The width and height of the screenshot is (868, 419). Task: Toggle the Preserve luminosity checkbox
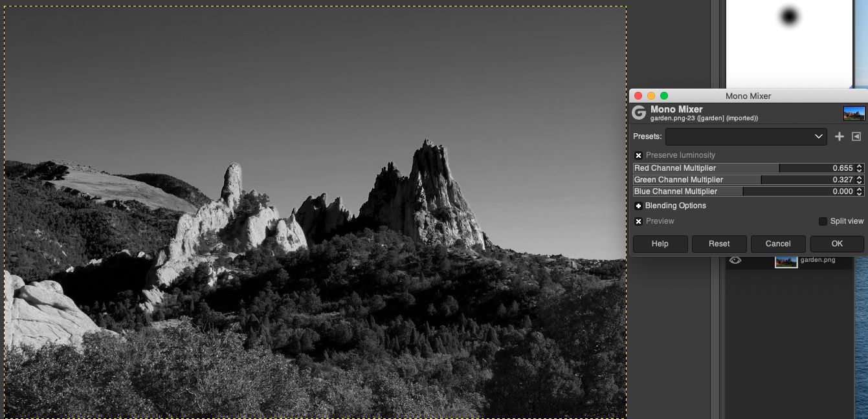point(639,155)
